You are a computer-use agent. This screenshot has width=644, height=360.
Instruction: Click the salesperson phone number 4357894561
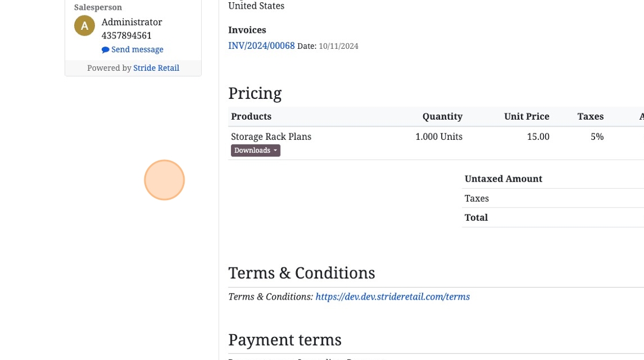(x=126, y=36)
